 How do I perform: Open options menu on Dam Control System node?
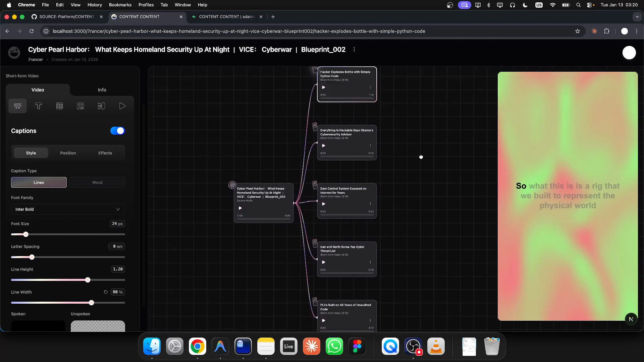[370, 204]
